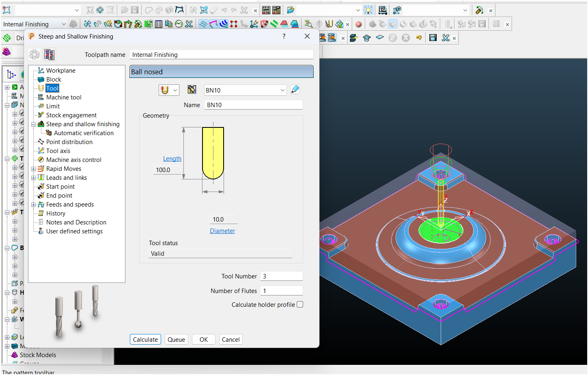The width and height of the screenshot is (588, 375).
Task: Click the pencil edit-tool icon next to BN10
Action: [295, 90]
